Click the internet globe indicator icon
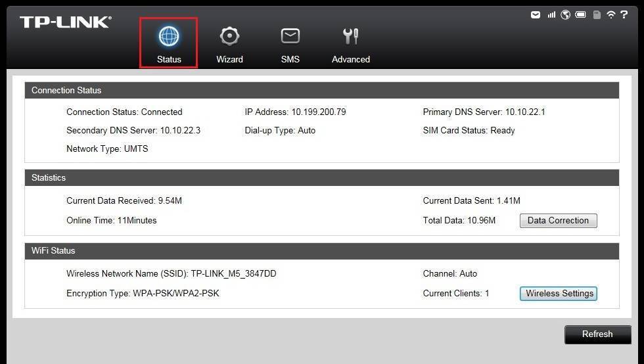The height and width of the screenshot is (364, 644). [x=566, y=15]
